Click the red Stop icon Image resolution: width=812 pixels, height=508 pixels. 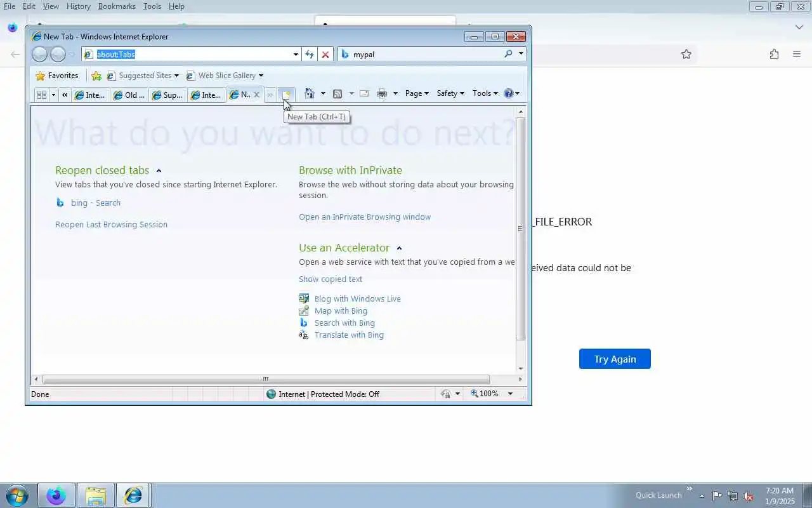[x=325, y=55]
